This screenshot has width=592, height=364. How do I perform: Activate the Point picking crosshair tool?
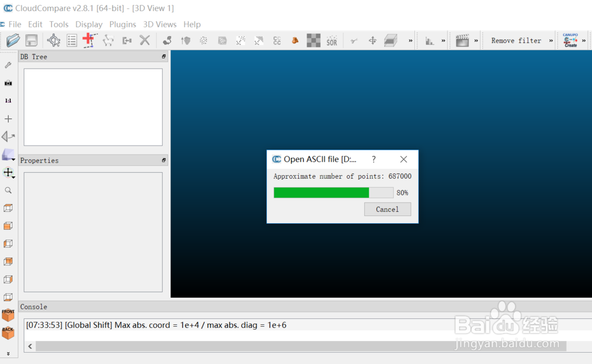click(54, 40)
